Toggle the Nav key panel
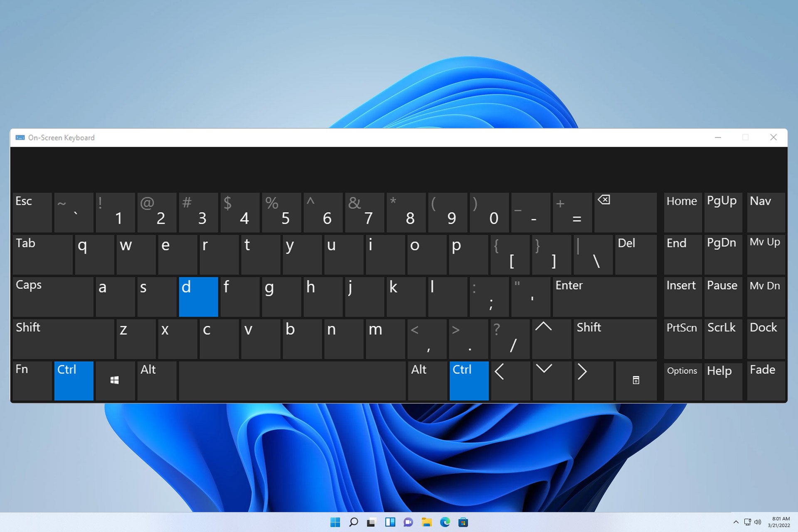Screen dimensions: 798x532 pyautogui.click(x=765, y=212)
